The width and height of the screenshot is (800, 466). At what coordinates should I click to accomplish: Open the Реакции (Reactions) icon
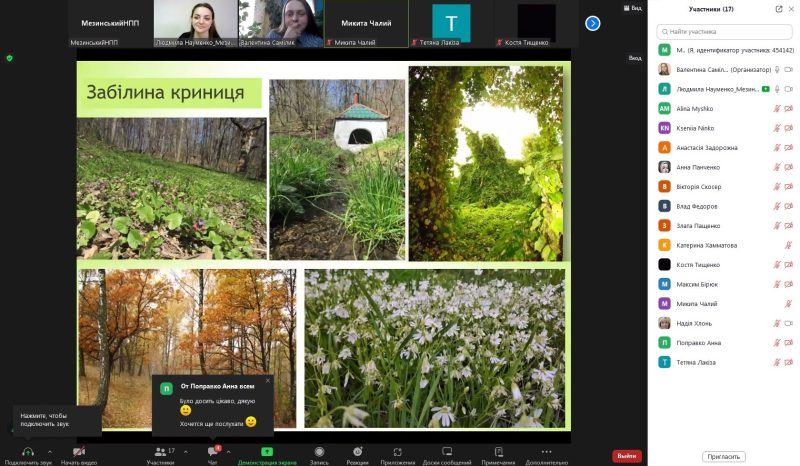click(x=357, y=453)
